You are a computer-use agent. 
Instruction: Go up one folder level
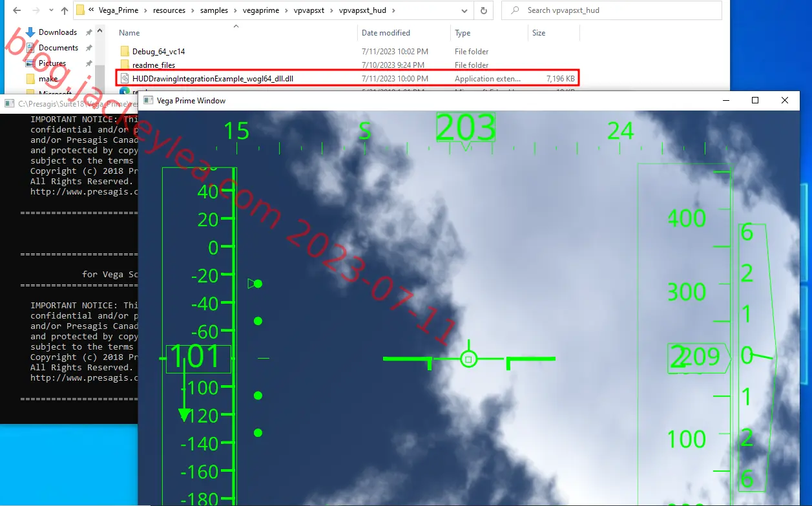65,10
